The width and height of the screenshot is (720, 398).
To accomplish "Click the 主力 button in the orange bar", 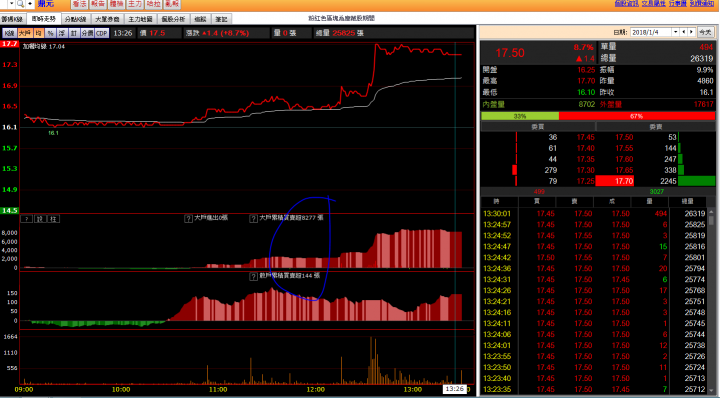I will pos(135,4).
